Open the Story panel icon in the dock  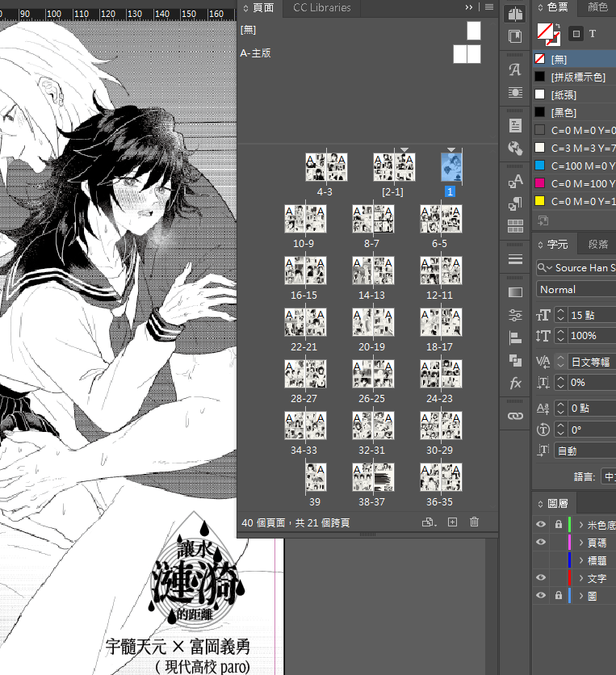coord(515,126)
